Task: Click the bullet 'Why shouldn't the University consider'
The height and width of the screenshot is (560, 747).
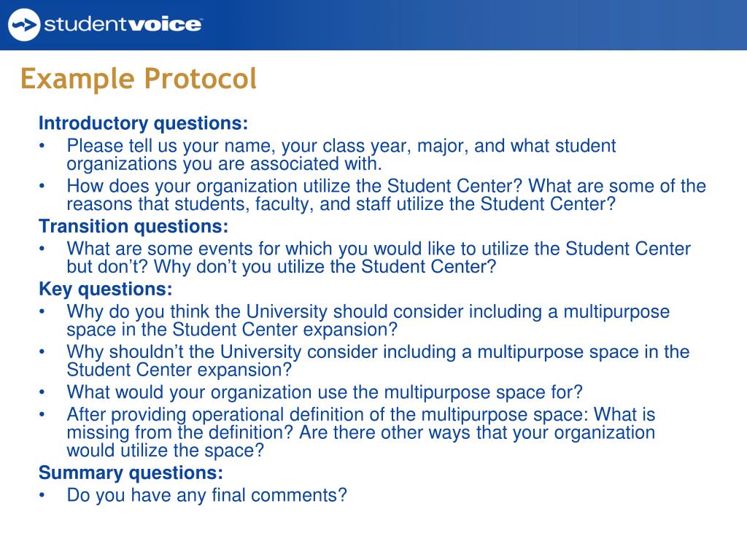Action: coord(378,361)
